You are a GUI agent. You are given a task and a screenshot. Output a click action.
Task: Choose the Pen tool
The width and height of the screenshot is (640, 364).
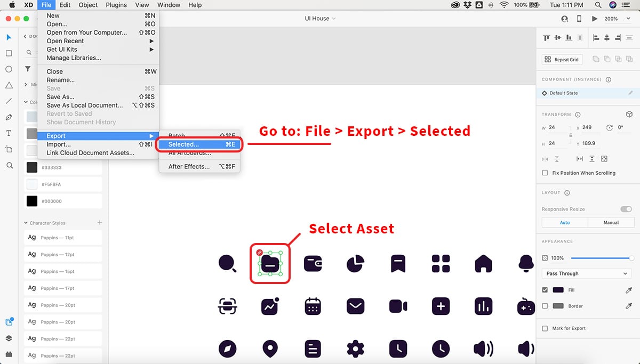(9, 117)
